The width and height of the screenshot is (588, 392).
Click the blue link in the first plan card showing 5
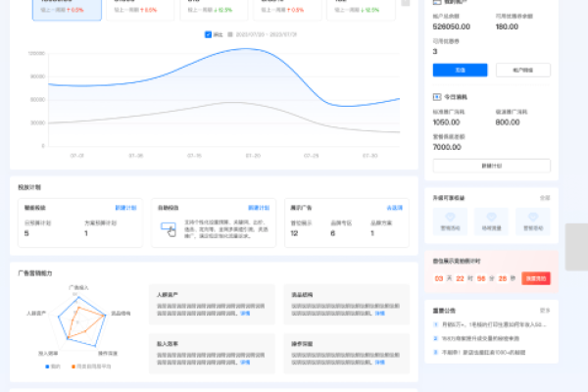[125, 208]
